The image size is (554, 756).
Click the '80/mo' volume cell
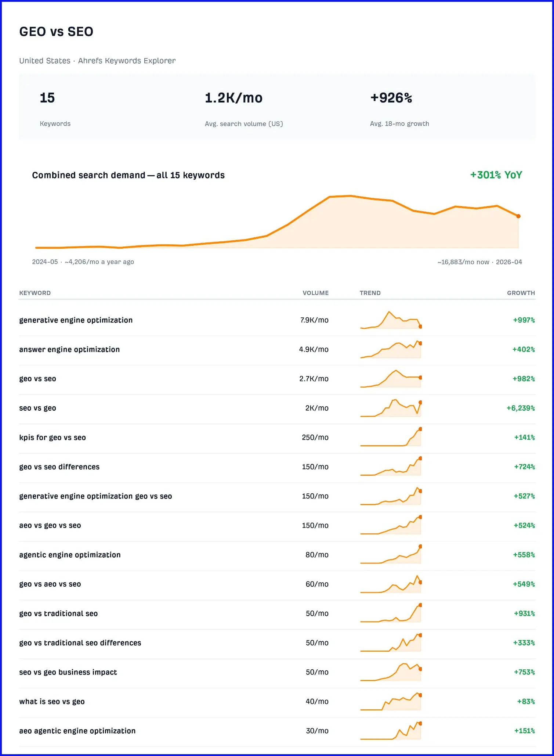pos(317,555)
